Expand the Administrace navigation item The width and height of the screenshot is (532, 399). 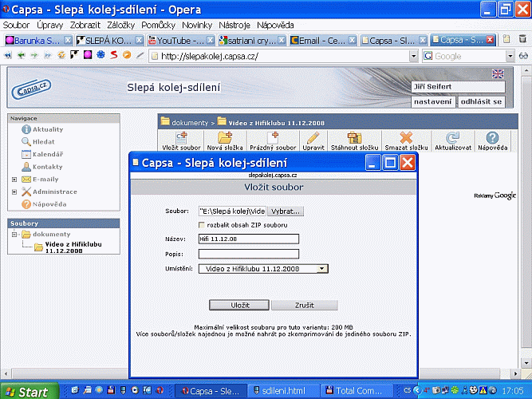click(14, 192)
